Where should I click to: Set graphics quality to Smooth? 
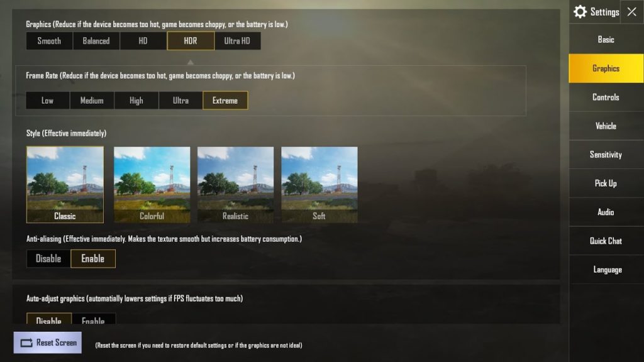click(x=49, y=41)
